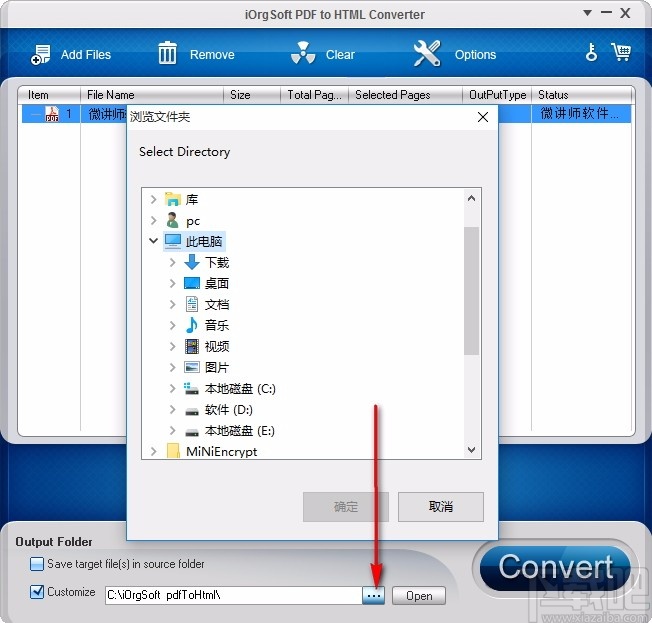This screenshot has height=623, width=652.
Task: Expand the 库 tree node
Action: 153,200
